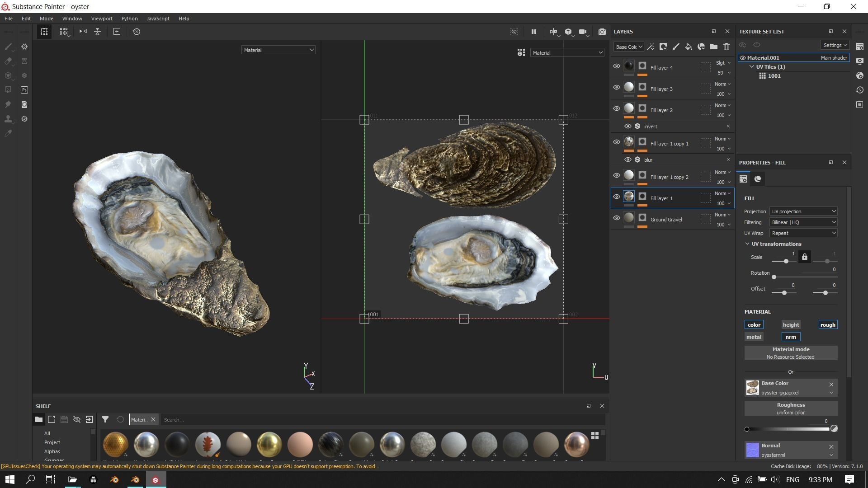
Task: Toggle Material.001 texture set visibility
Action: pyautogui.click(x=743, y=58)
